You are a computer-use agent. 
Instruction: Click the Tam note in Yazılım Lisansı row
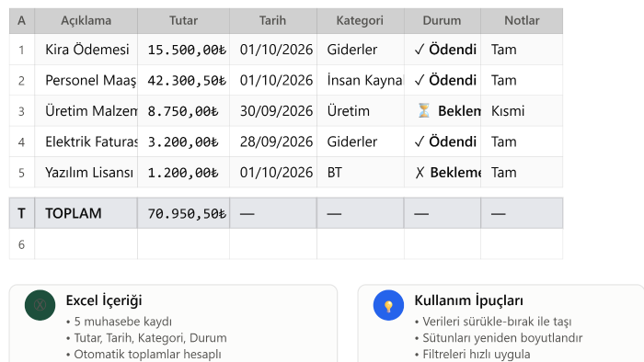(522, 173)
